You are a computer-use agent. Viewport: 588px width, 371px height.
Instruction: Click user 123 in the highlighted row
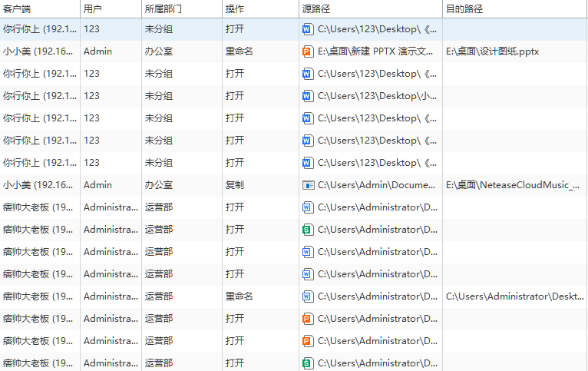[91, 29]
